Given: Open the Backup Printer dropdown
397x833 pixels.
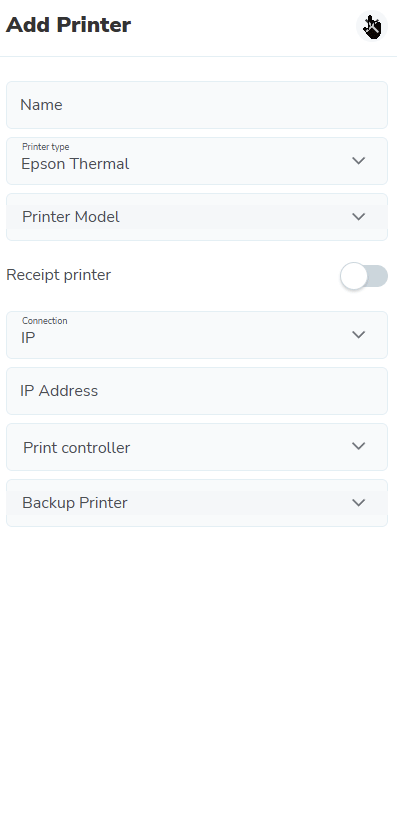Looking at the screenshot, I should (197, 503).
